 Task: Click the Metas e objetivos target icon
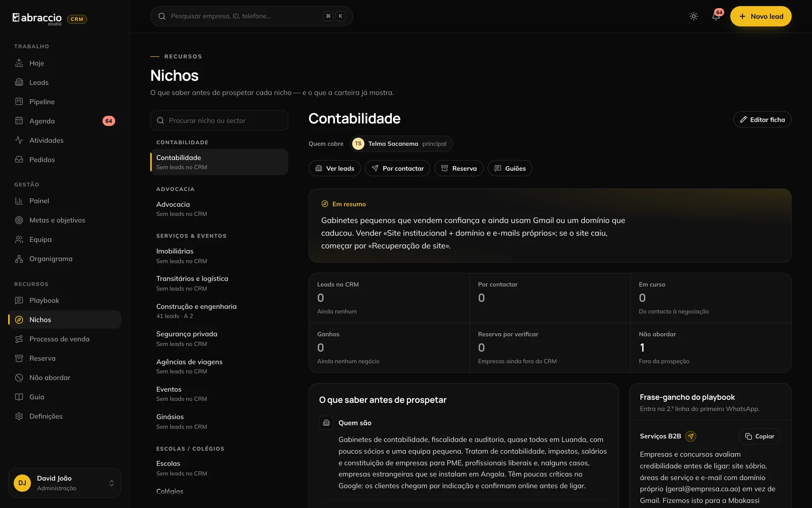click(x=19, y=220)
